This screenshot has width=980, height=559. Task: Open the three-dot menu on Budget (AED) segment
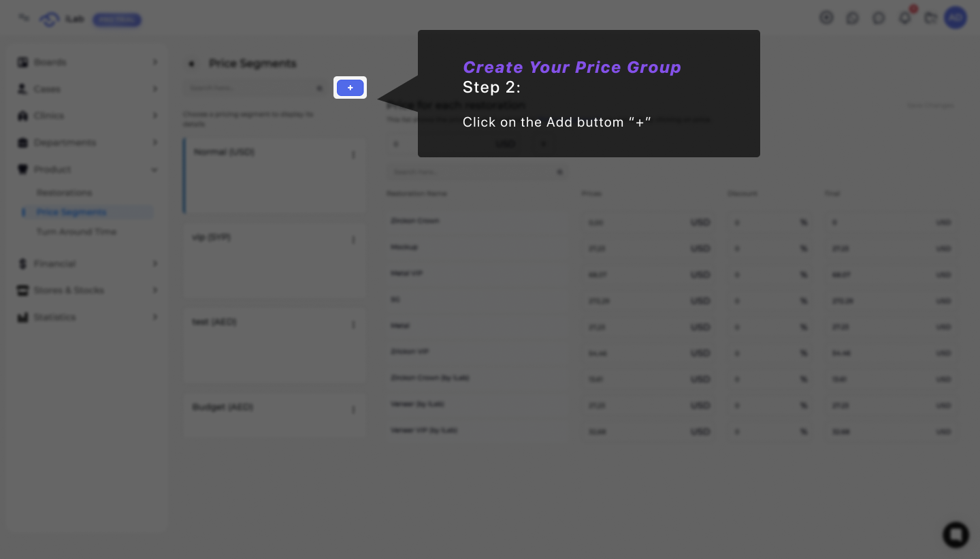pyautogui.click(x=353, y=409)
